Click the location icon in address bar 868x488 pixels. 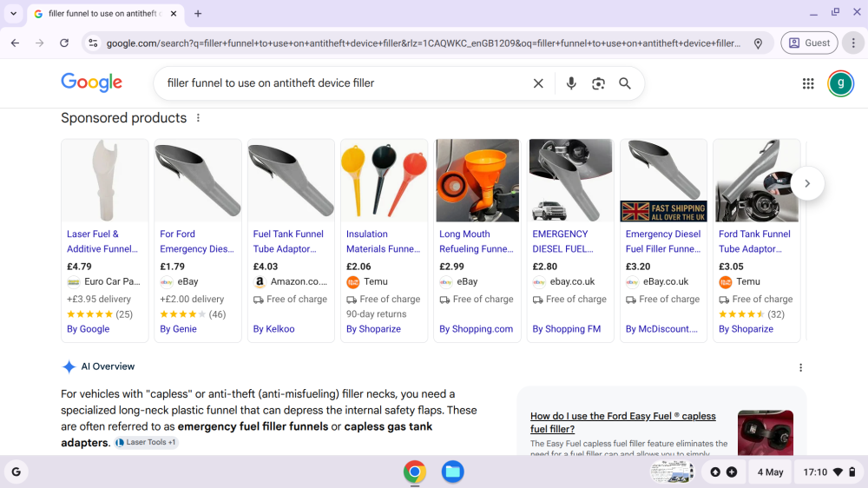(x=758, y=43)
